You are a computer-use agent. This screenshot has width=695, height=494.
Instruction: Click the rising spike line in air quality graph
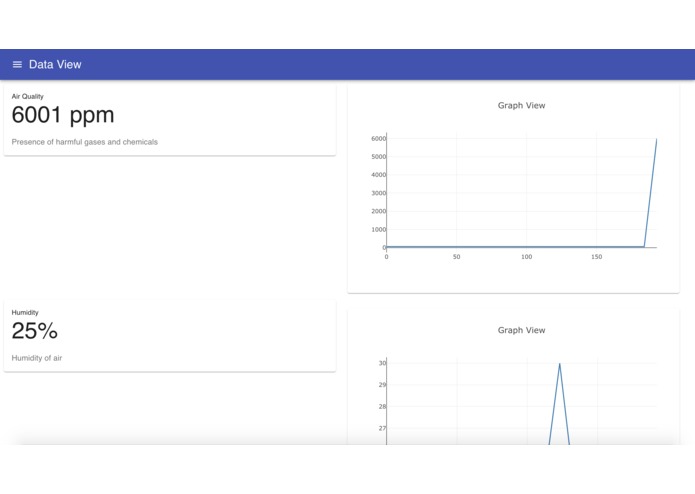click(x=651, y=193)
